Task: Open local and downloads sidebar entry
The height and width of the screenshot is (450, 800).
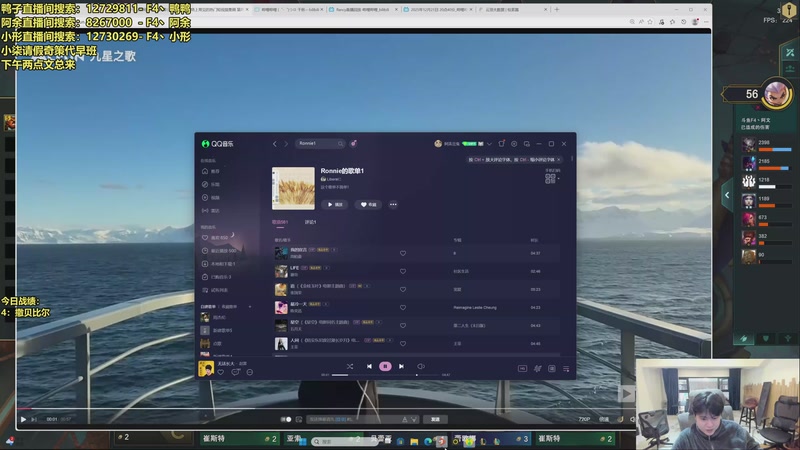Action: (x=218, y=264)
